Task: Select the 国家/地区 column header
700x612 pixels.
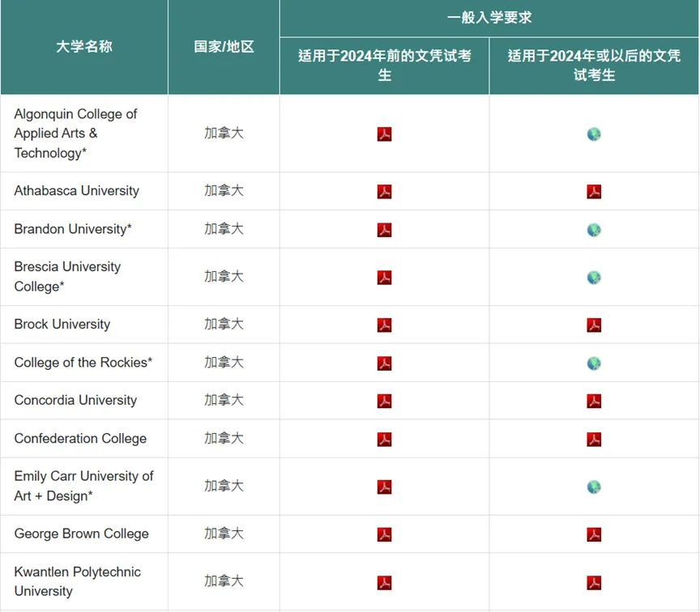Action: pyautogui.click(x=224, y=47)
